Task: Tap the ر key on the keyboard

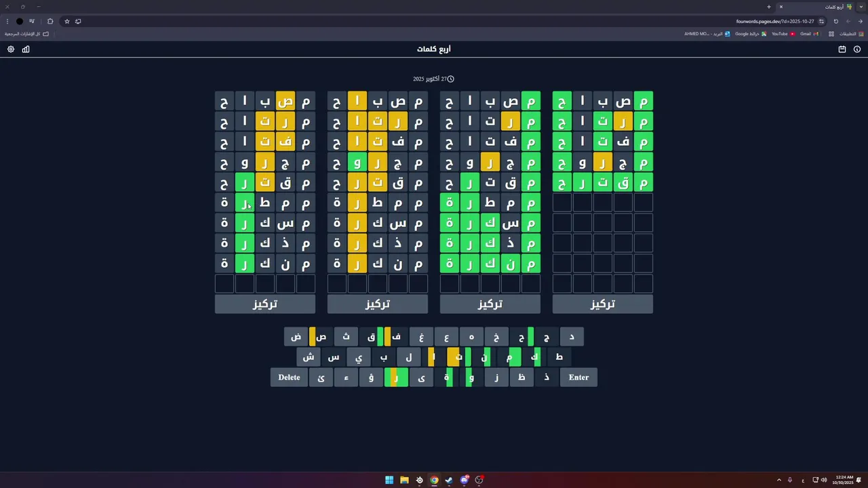Action: click(x=396, y=378)
